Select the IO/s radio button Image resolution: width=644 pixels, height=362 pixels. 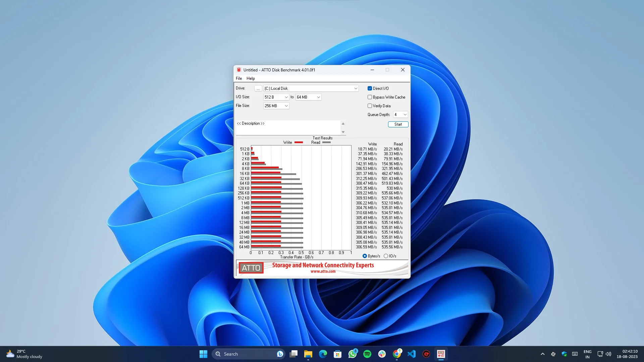click(x=386, y=256)
